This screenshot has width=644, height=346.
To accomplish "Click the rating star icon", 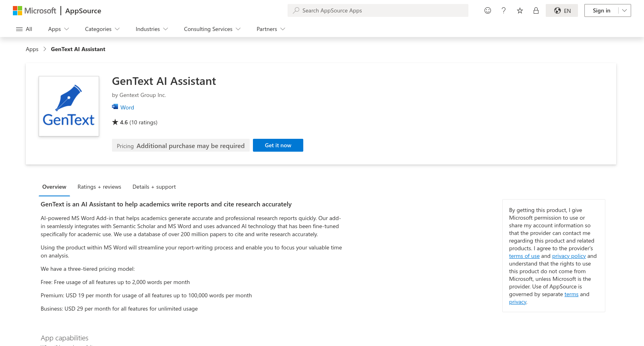I will 115,122.
